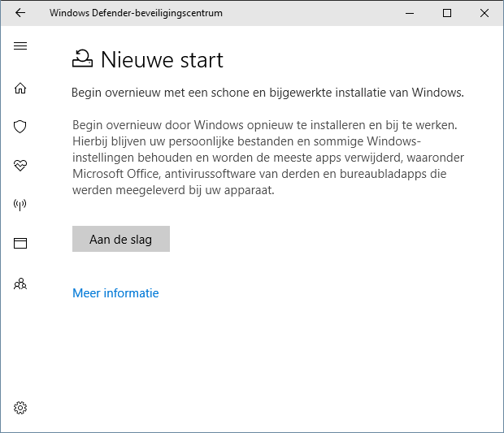504x433 pixels.
Task: Close the Windows Defender window
Action: click(484, 13)
